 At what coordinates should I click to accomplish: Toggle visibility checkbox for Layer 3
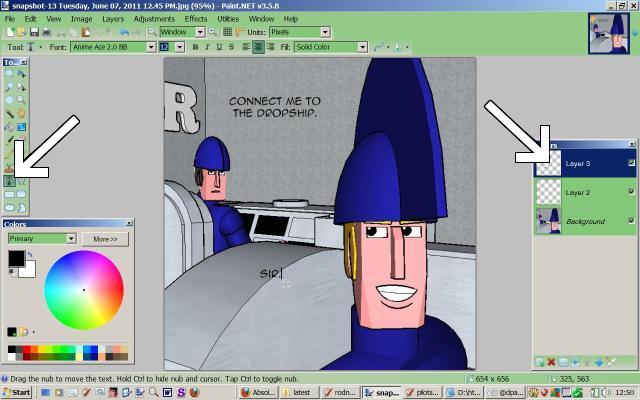coord(631,163)
